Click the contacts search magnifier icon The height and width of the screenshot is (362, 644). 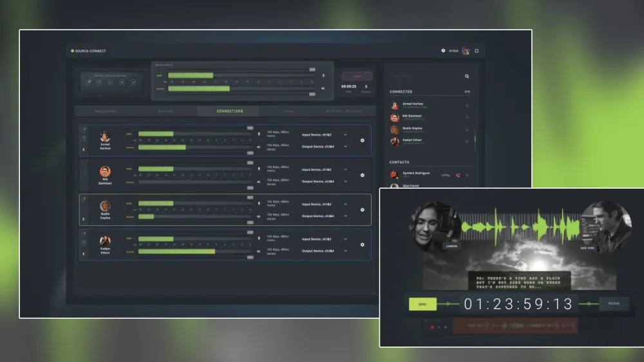point(467,76)
